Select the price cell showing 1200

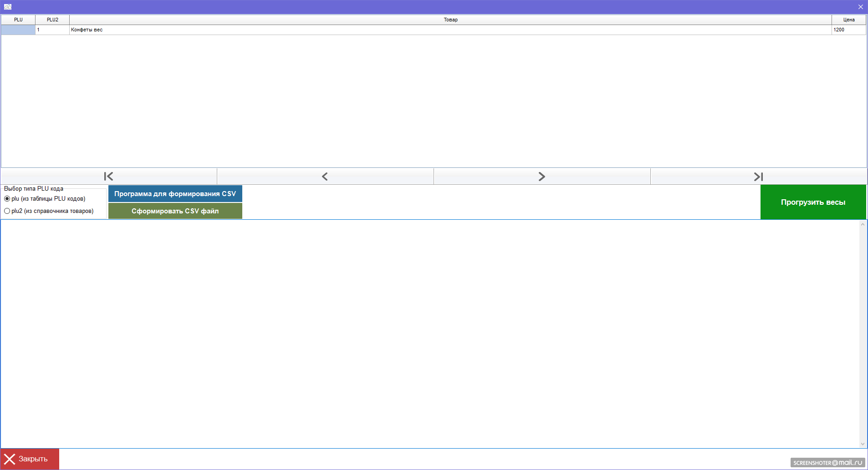click(848, 30)
